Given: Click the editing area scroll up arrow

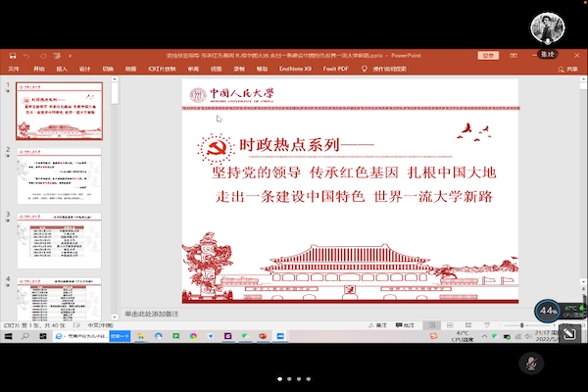Looking at the screenshot, I should click(583, 79).
